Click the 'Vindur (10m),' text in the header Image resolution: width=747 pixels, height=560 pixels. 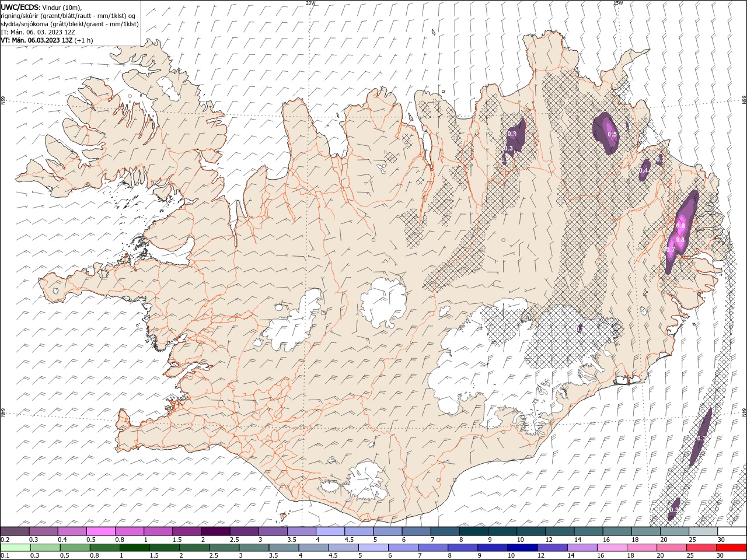tap(63, 7)
